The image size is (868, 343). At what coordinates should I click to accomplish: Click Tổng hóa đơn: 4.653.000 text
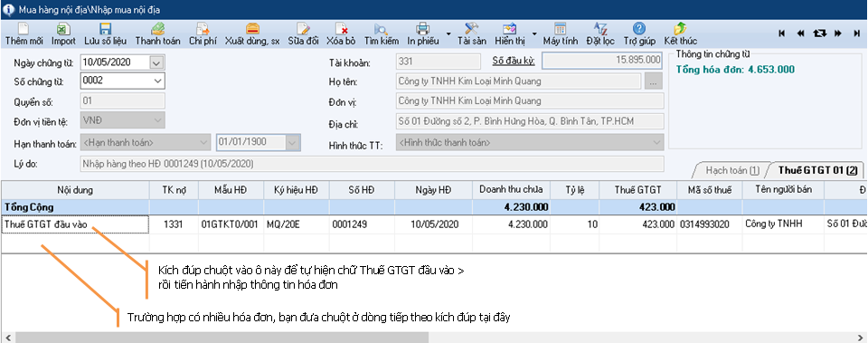[x=736, y=70]
